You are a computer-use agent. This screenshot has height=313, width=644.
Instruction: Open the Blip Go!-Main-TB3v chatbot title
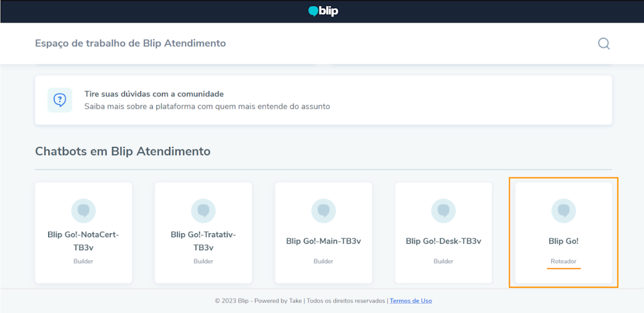coord(324,241)
